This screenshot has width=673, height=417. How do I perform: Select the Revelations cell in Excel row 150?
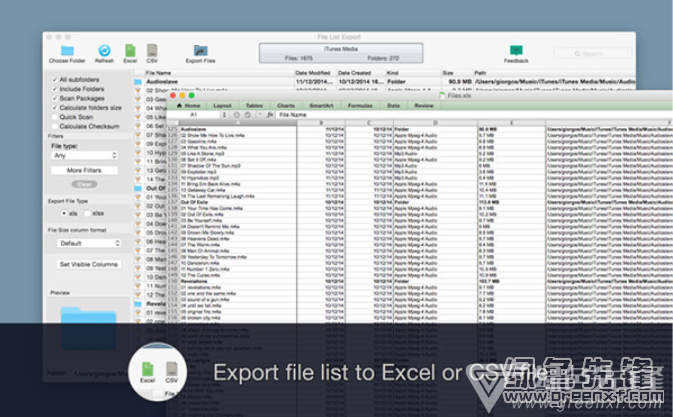[x=238, y=281]
